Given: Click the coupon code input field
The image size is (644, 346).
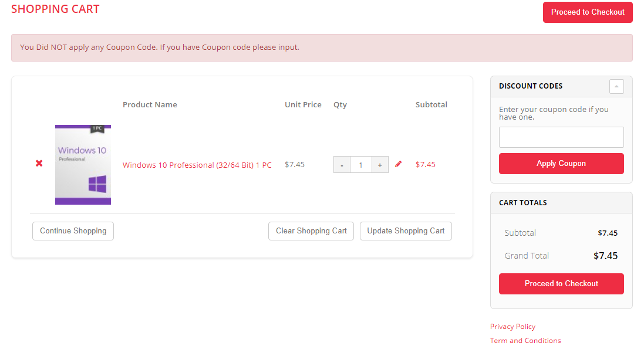Looking at the screenshot, I should (561, 137).
